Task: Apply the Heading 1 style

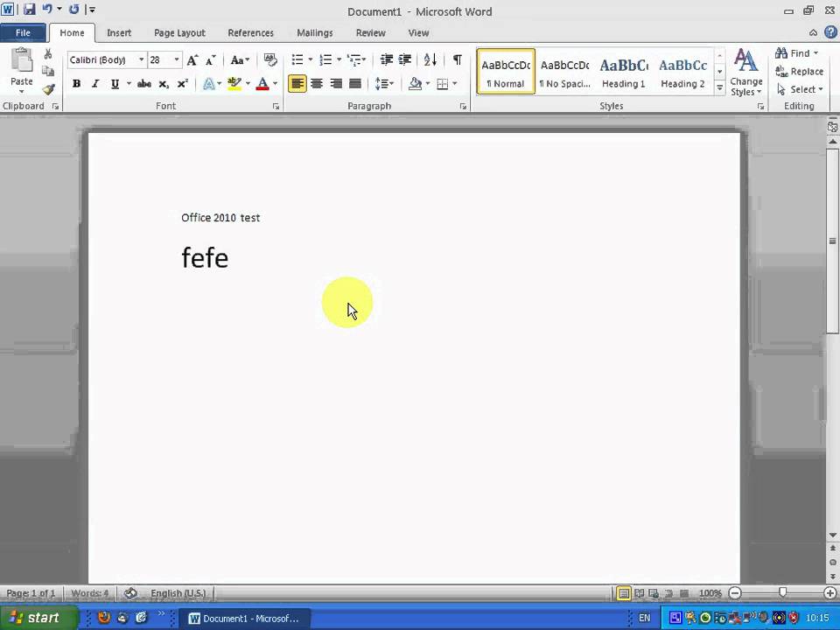Action: click(624, 72)
